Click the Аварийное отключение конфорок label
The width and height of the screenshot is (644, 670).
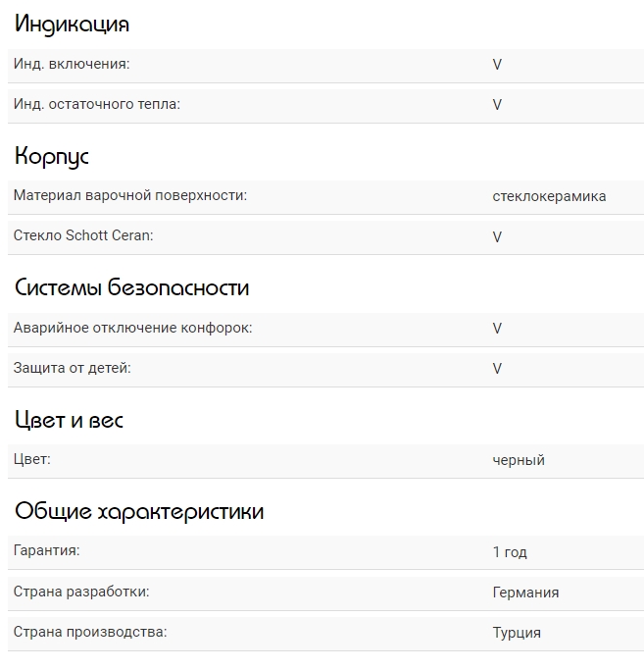132,328
